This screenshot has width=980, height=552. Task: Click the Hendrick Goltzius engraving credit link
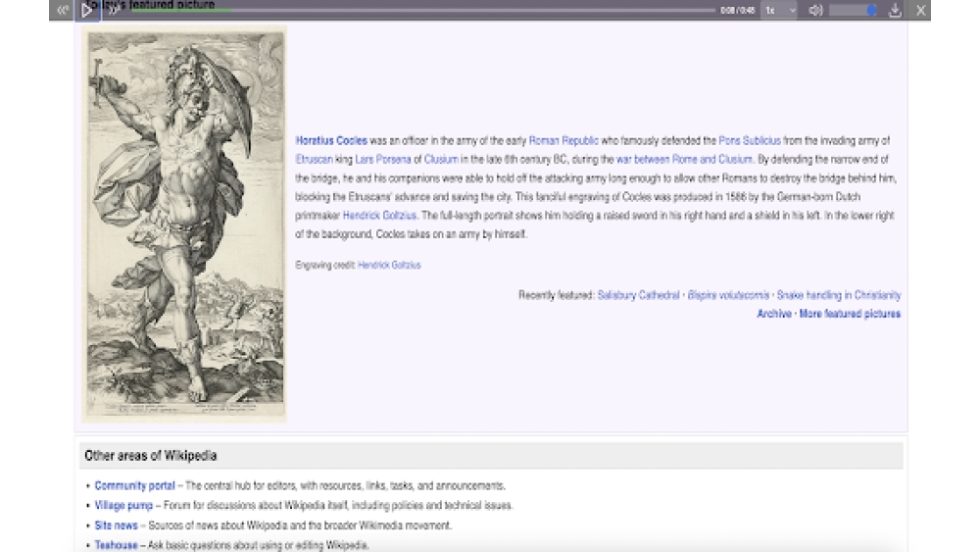pos(389,265)
